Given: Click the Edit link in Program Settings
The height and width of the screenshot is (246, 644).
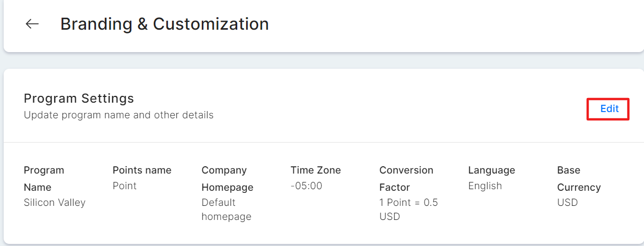Looking at the screenshot, I should point(609,109).
